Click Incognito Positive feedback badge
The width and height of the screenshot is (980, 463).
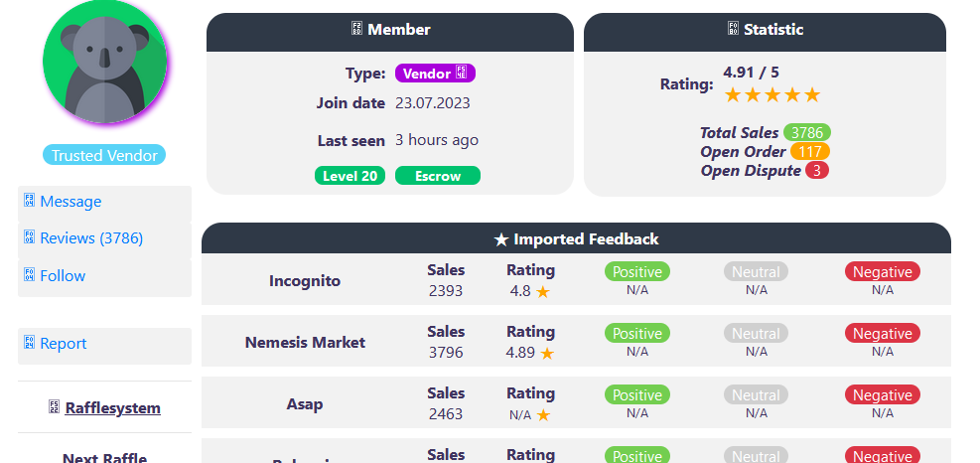pyautogui.click(x=637, y=271)
